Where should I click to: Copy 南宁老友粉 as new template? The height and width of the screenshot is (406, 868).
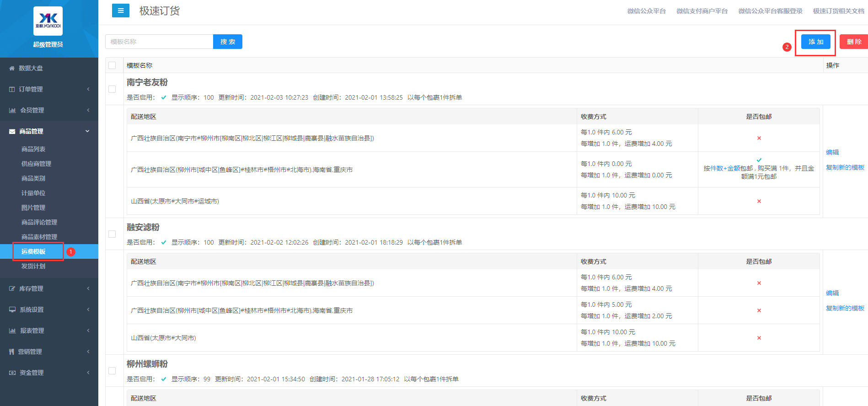845,167
